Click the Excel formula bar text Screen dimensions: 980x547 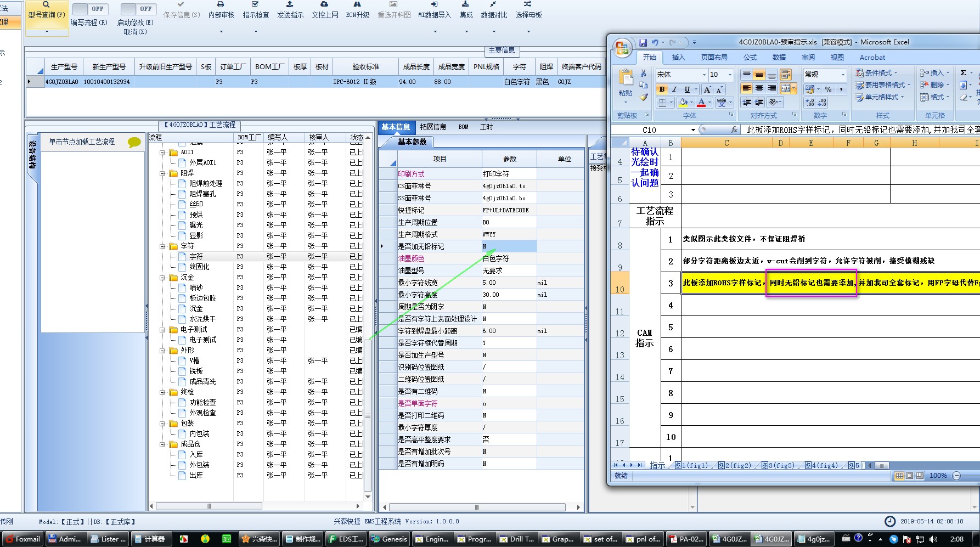pos(861,130)
